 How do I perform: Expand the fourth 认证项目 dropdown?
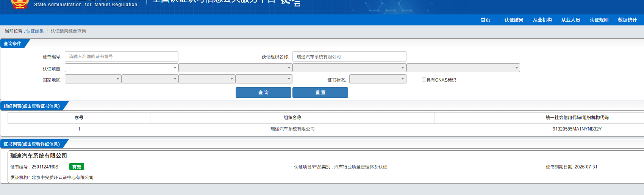[x=463, y=68]
